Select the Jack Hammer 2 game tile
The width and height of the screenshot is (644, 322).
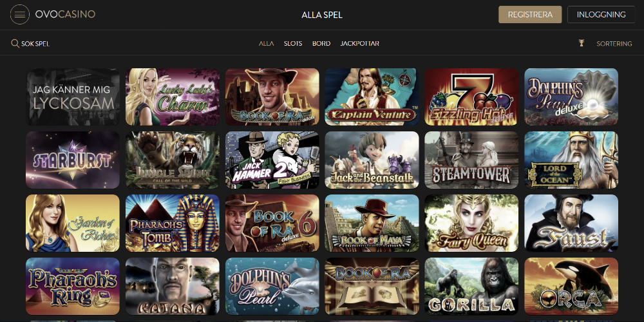pos(272,160)
